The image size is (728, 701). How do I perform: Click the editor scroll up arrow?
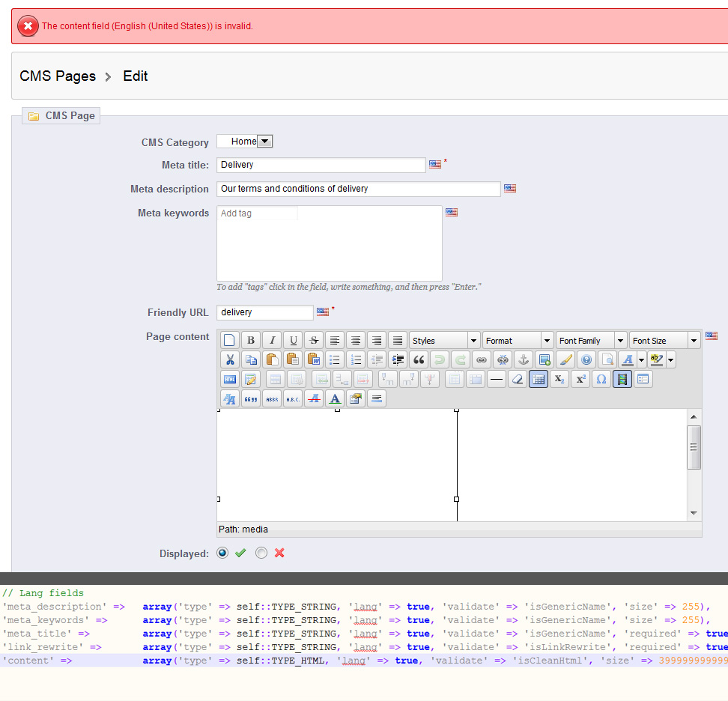point(694,417)
